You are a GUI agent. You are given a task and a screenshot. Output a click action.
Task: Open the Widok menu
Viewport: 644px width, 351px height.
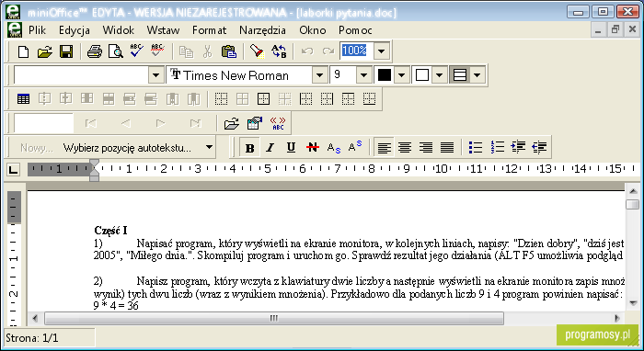point(119,30)
